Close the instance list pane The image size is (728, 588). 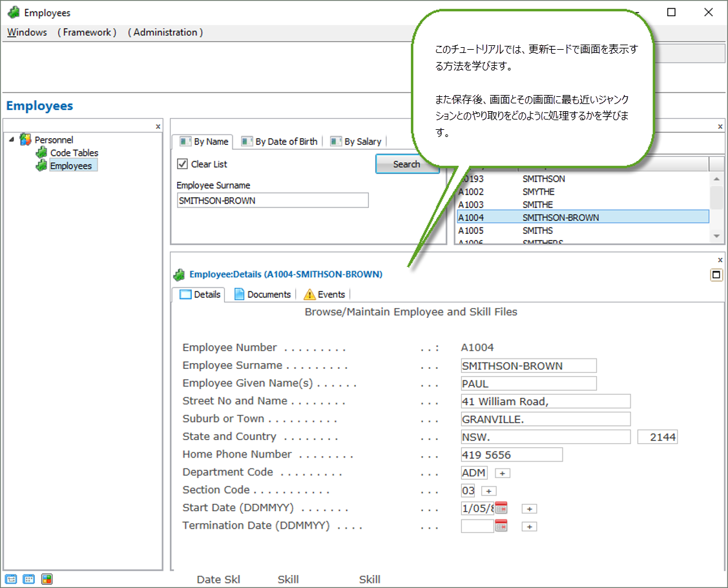coord(720,127)
